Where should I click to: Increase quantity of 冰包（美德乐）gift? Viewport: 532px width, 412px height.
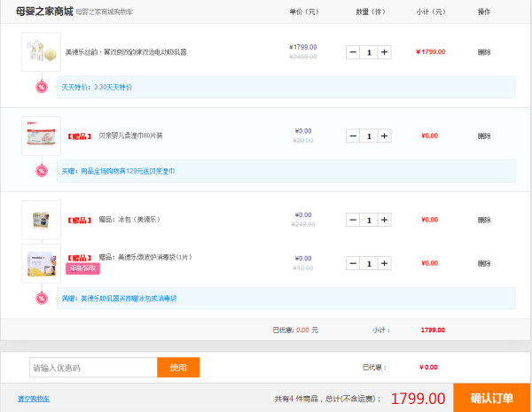385,220
